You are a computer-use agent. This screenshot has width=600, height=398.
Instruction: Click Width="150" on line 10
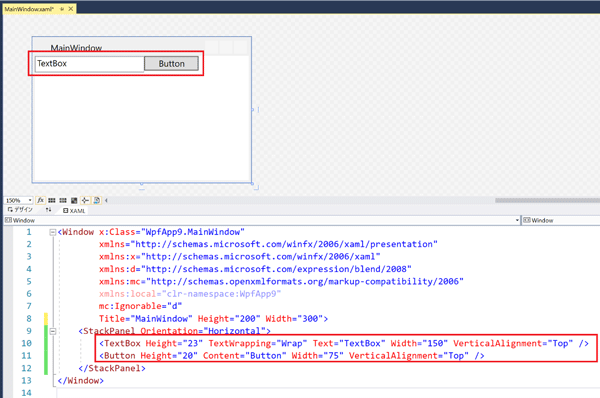[x=419, y=343]
